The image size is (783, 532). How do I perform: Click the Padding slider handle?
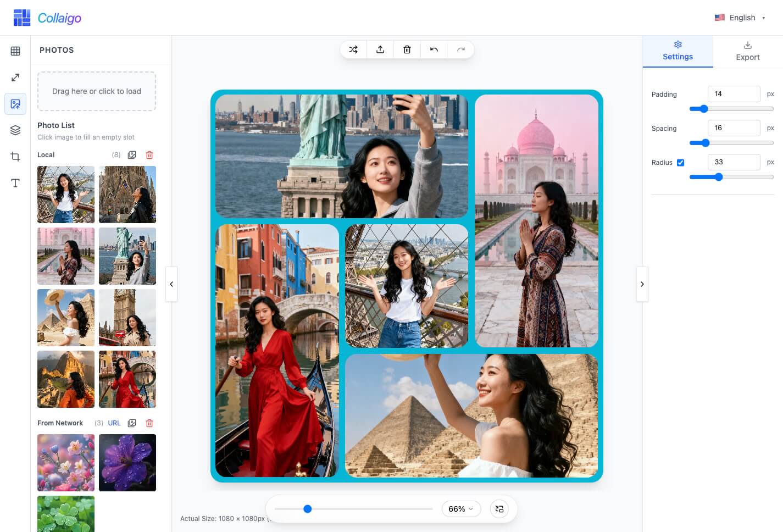[x=704, y=109]
